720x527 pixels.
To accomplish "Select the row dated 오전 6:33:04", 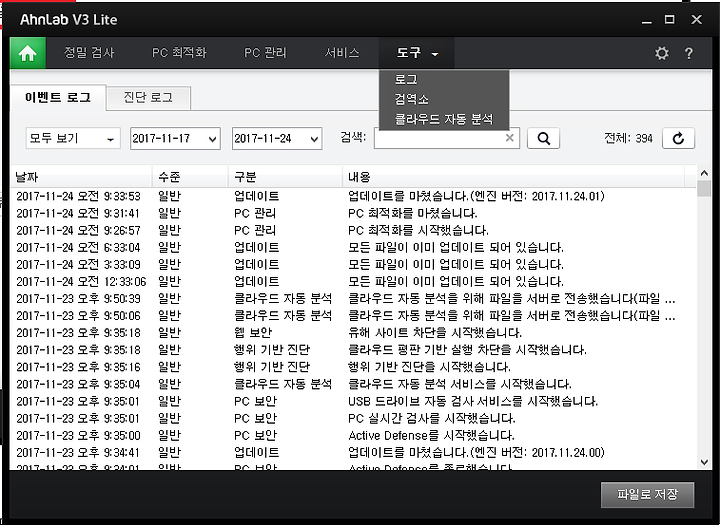I will click(353, 247).
